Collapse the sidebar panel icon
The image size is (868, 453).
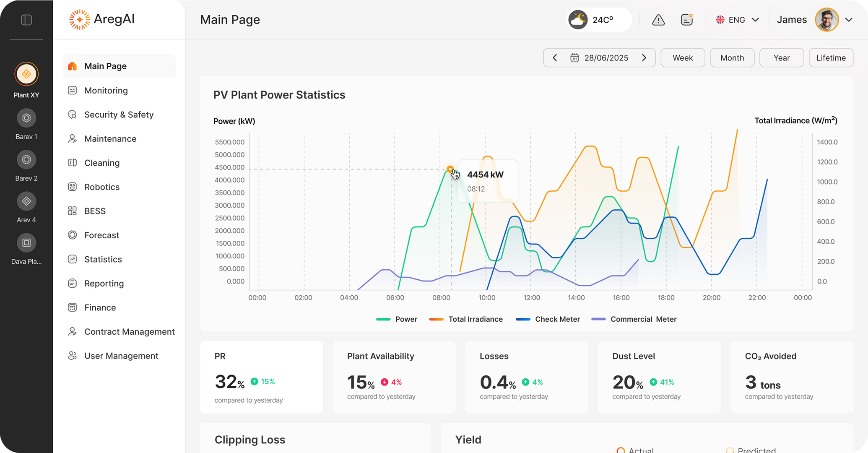click(26, 20)
